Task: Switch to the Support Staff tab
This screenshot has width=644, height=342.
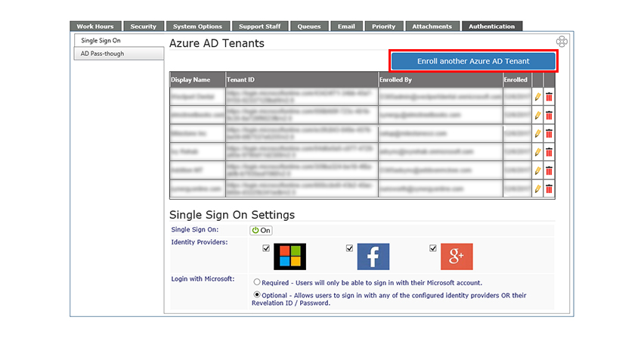Action: pyautogui.click(x=259, y=26)
